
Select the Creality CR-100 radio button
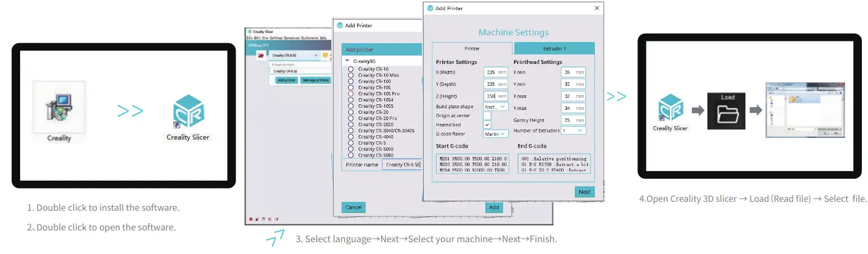pyautogui.click(x=351, y=81)
